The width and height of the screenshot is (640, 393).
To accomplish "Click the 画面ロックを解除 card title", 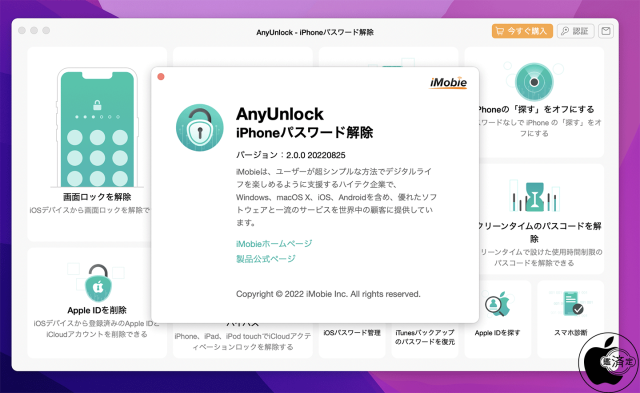I will [x=97, y=197].
